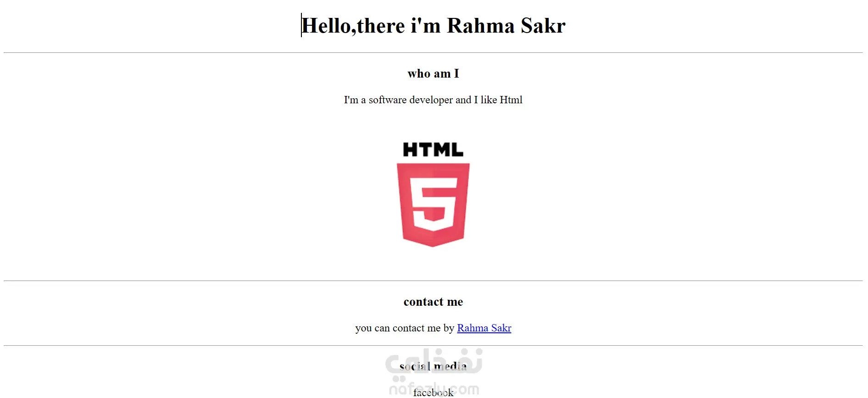Click the horizontal rule above 'contact me'
Screen dimensions: 868x398
pos(433,280)
